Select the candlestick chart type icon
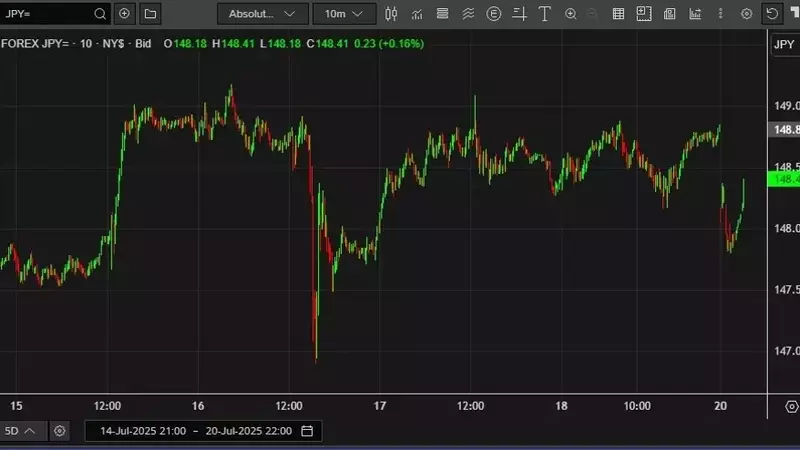800x450 pixels. click(391, 14)
